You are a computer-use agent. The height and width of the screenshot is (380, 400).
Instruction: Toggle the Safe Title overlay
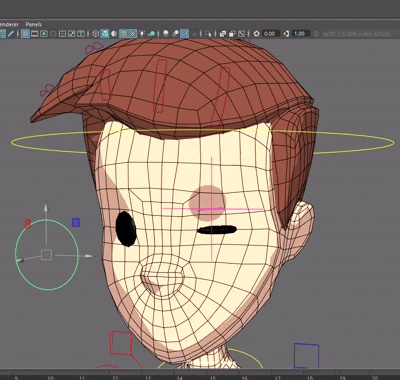click(81, 34)
